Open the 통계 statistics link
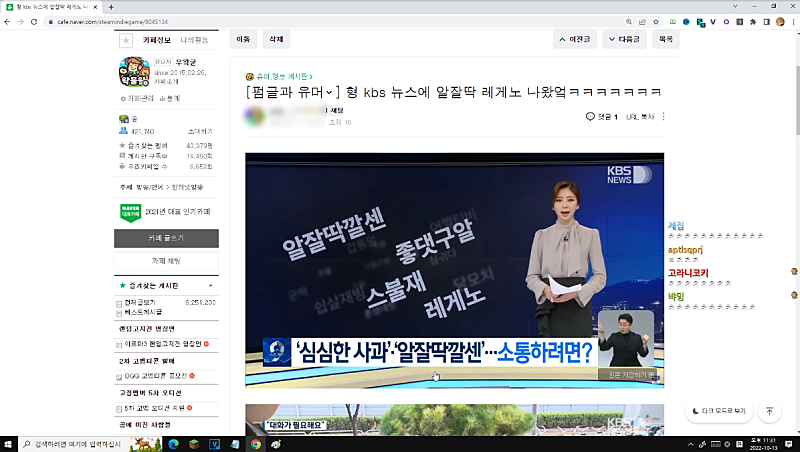 point(170,98)
